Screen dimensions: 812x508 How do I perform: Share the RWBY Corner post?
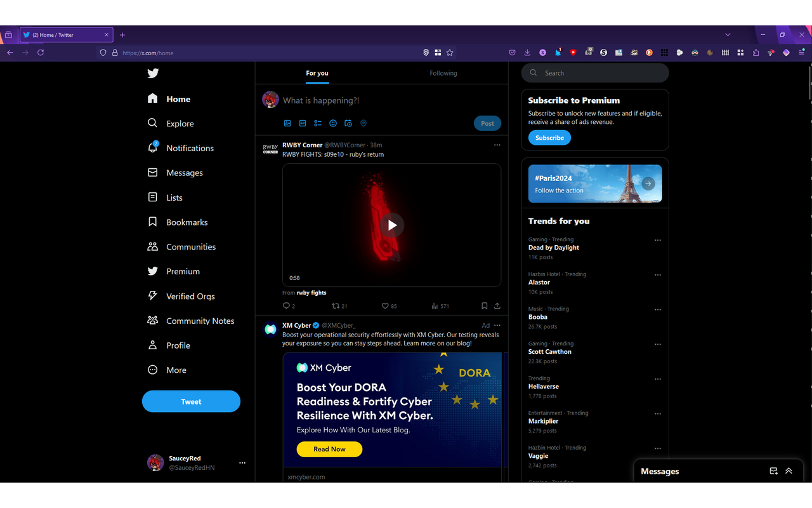coord(497,306)
